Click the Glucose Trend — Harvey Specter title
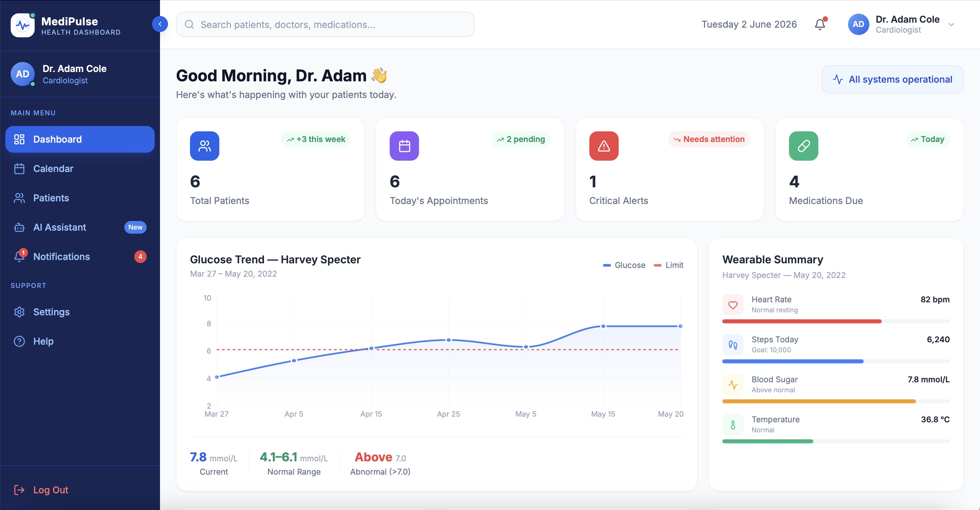This screenshot has width=980, height=510. tap(275, 259)
